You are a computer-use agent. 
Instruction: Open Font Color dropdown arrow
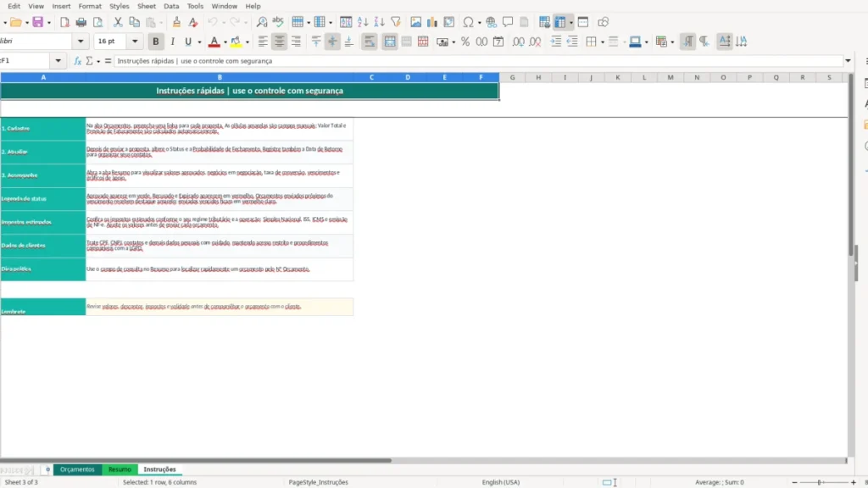(225, 42)
